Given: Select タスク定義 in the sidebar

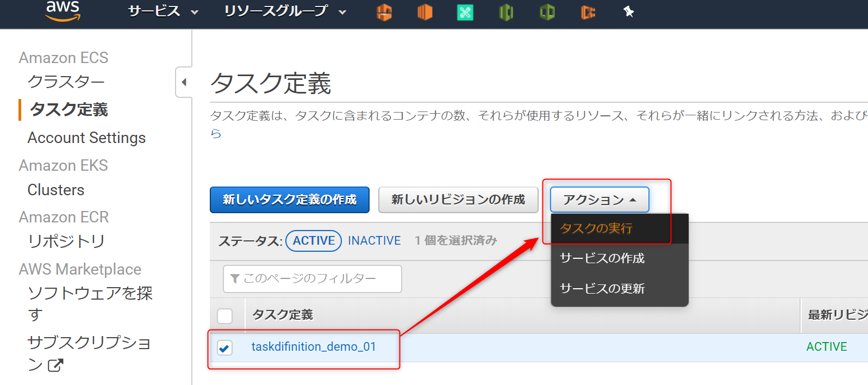Looking at the screenshot, I should tap(69, 109).
